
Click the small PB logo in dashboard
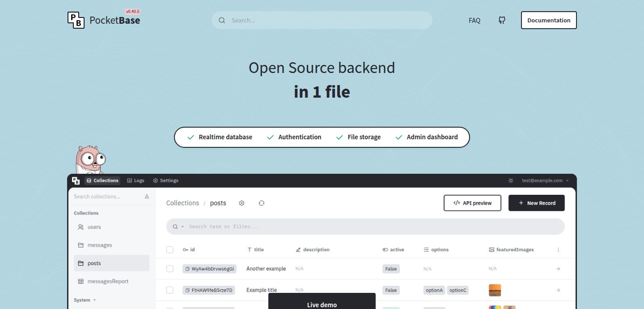[x=76, y=180]
